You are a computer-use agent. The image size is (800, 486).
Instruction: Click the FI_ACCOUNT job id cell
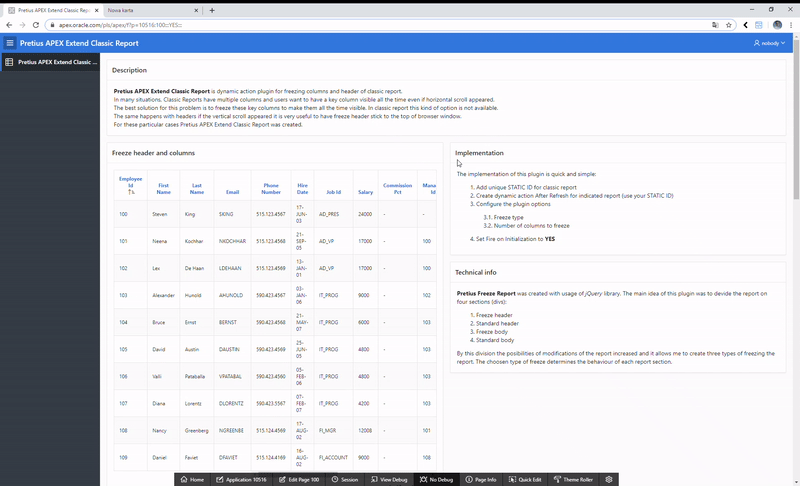click(333, 457)
